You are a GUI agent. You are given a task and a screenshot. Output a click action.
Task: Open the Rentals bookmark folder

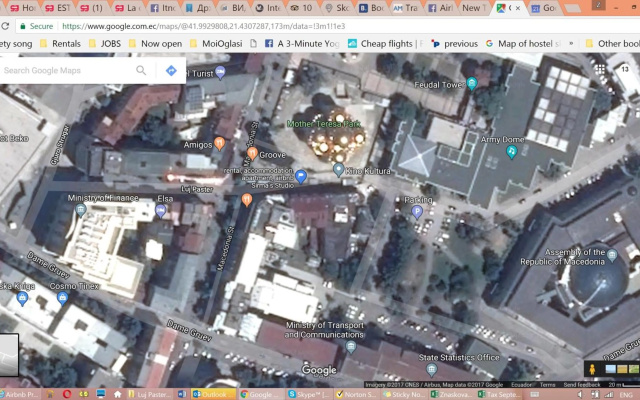tap(61, 44)
